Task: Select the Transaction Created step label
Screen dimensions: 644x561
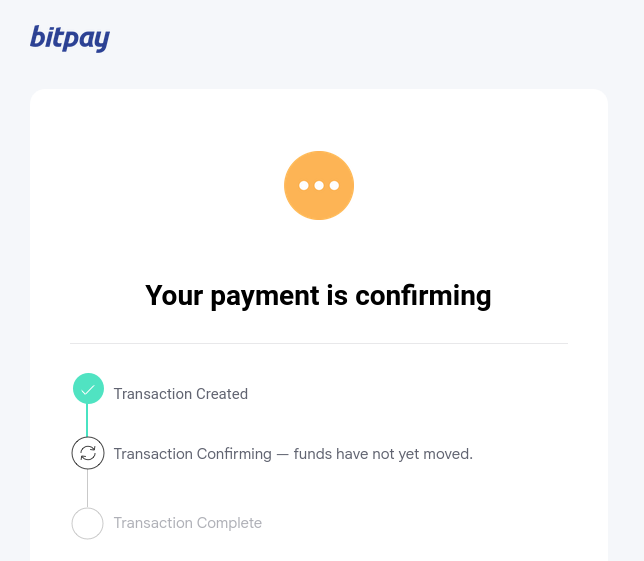Action: point(181,394)
